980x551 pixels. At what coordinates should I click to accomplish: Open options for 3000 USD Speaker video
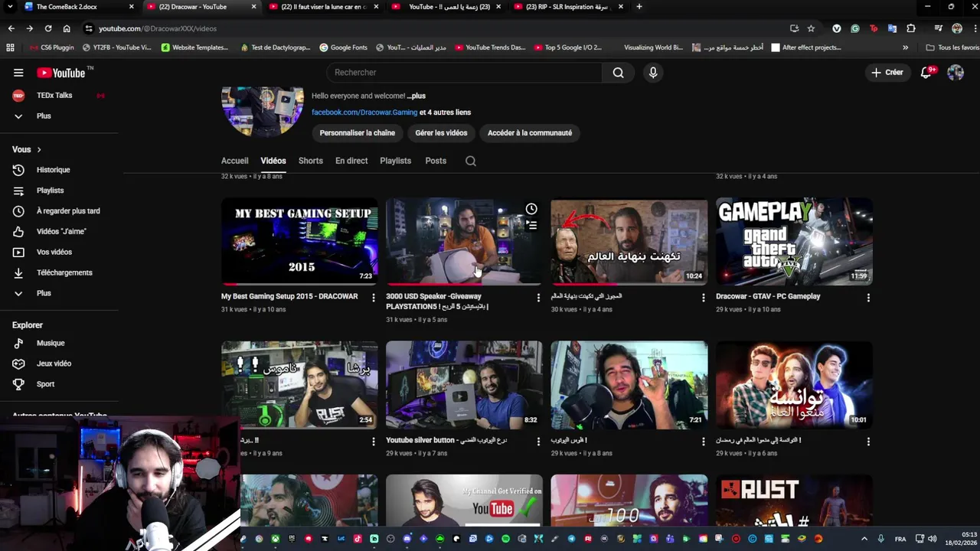pos(538,298)
